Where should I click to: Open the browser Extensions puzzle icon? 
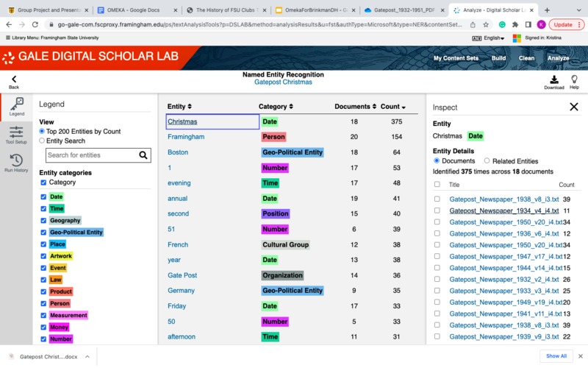click(515, 24)
